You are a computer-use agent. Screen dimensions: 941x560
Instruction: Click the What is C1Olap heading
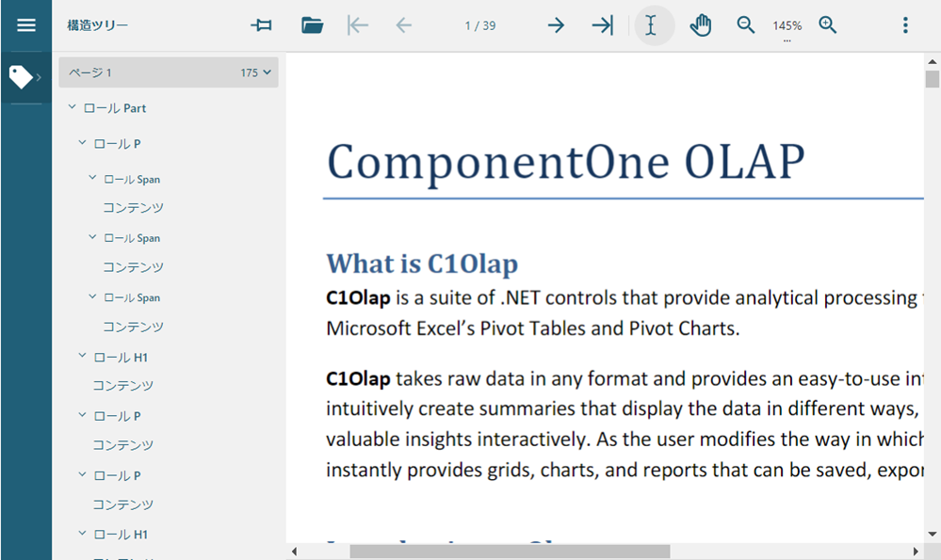tap(422, 264)
